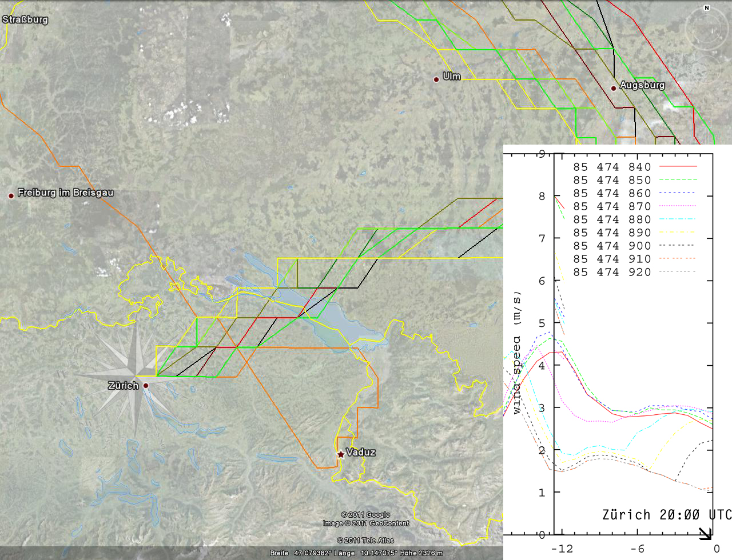Image resolution: width=732 pixels, height=560 pixels.
Task: Click the Augsburg city marker dot
Action: pyautogui.click(x=614, y=88)
